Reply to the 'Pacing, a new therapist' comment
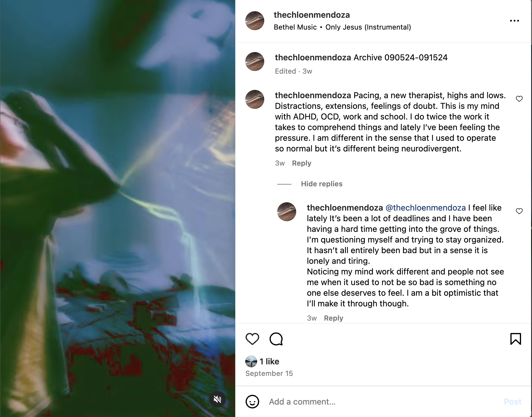This screenshot has width=532, height=417. pos(302,163)
